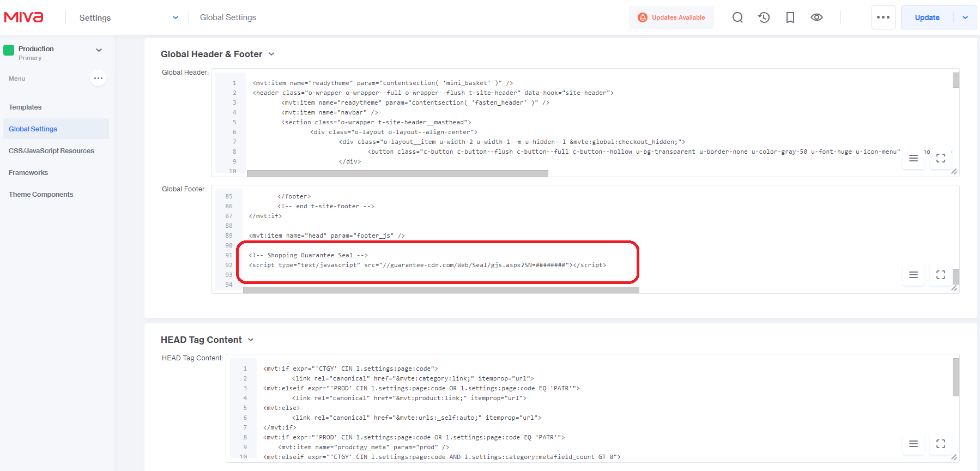
Task: Open the HEAD Tag Content editor menu icon
Action: [x=914, y=444]
